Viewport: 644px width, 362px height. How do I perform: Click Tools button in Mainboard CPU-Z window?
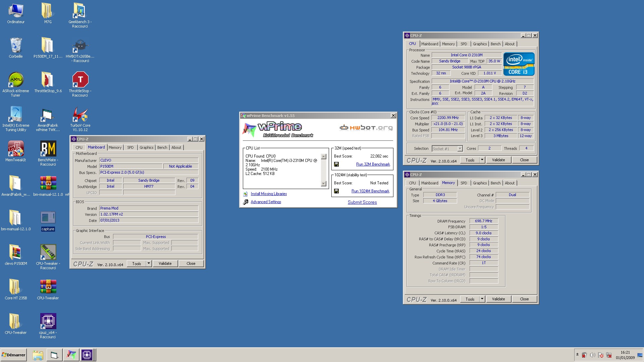coord(137,263)
